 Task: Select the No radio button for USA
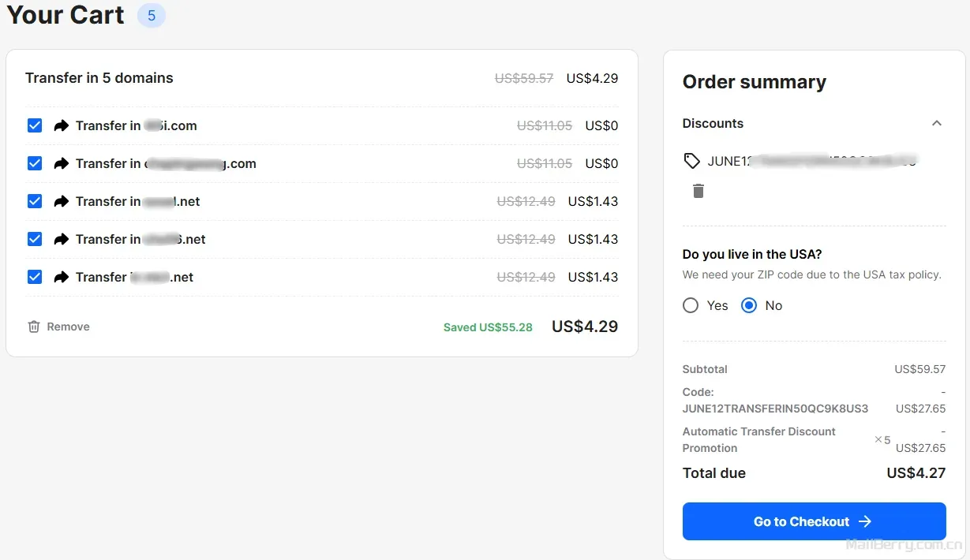coord(749,305)
